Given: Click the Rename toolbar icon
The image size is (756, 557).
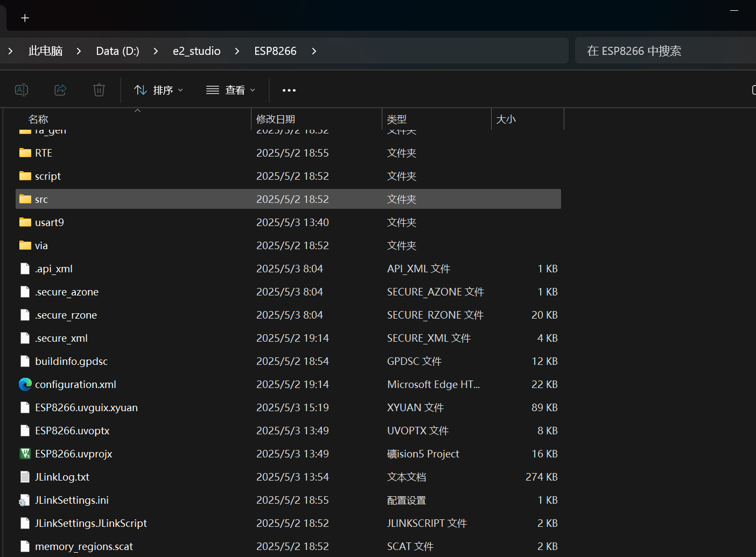Looking at the screenshot, I should [22, 90].
